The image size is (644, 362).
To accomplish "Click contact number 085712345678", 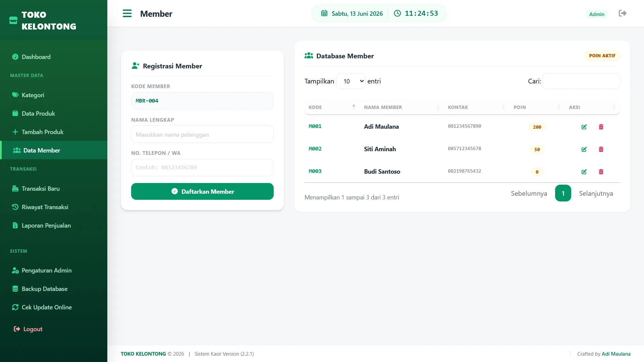I will [464, 148].
